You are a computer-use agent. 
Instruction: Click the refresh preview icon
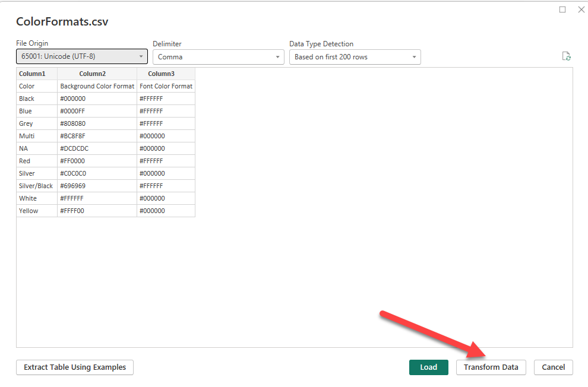pos(566,56)
